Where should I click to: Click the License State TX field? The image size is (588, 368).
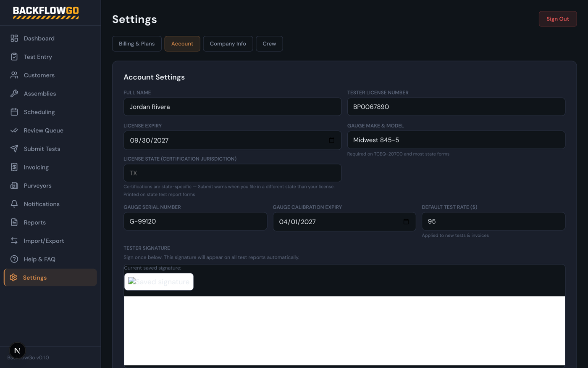pos(232,173)
